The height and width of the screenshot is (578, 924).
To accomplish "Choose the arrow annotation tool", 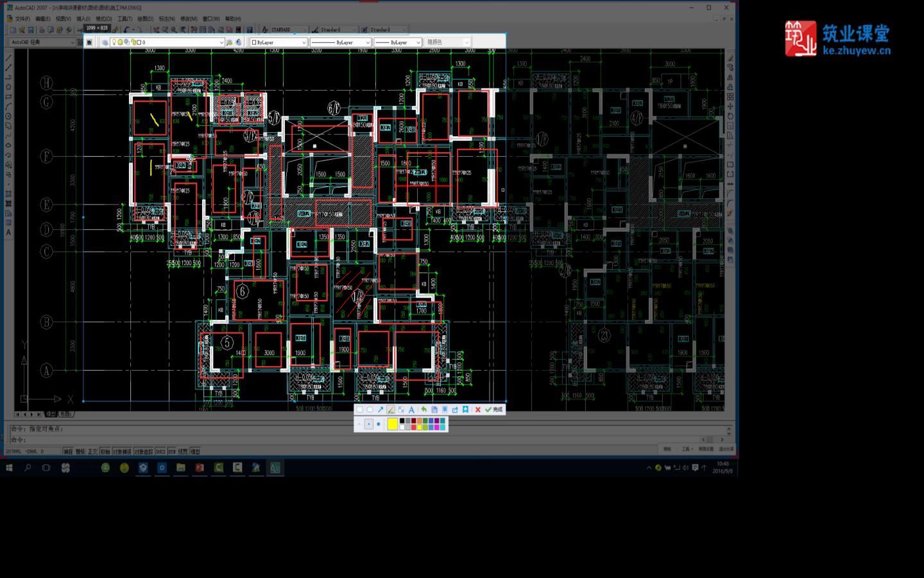I will (x=380, y=410).
